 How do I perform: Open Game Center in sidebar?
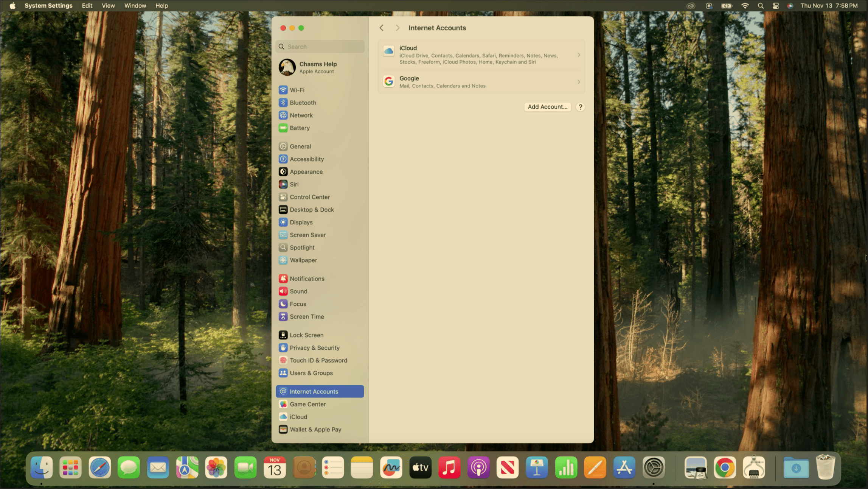point(307,404)
